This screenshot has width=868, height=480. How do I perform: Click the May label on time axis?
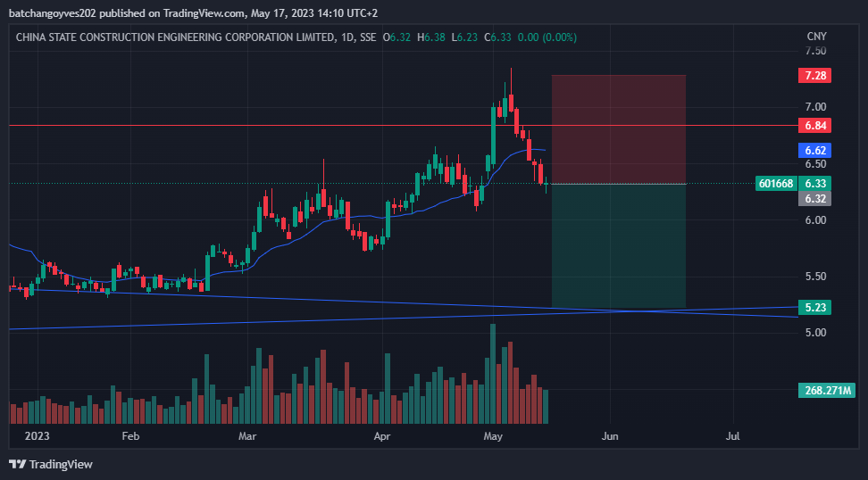(493, 436)
